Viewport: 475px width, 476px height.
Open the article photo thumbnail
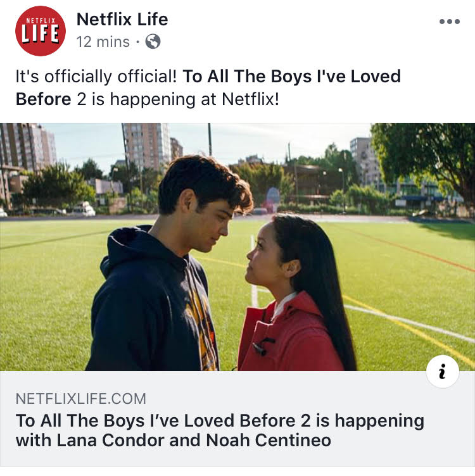[237, 247]
